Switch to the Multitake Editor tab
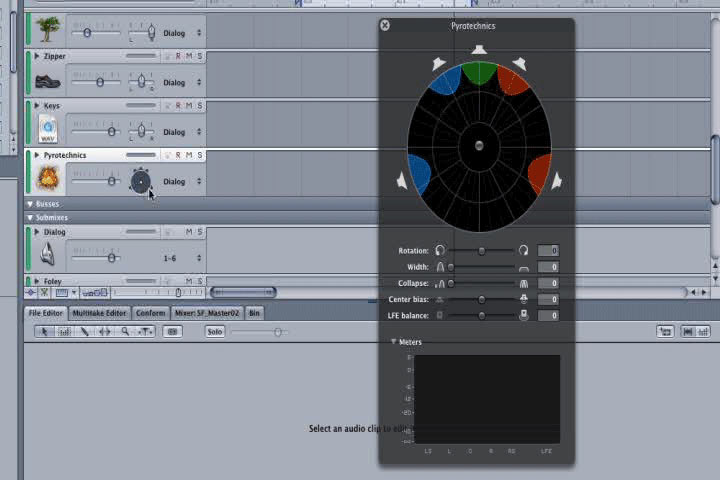Viewport: 720px width, 480px height. [99, 313]
